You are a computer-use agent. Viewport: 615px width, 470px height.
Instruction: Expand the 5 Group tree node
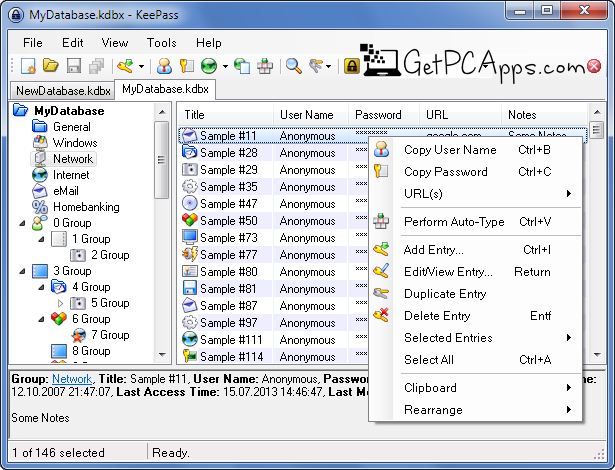[60, 303]
